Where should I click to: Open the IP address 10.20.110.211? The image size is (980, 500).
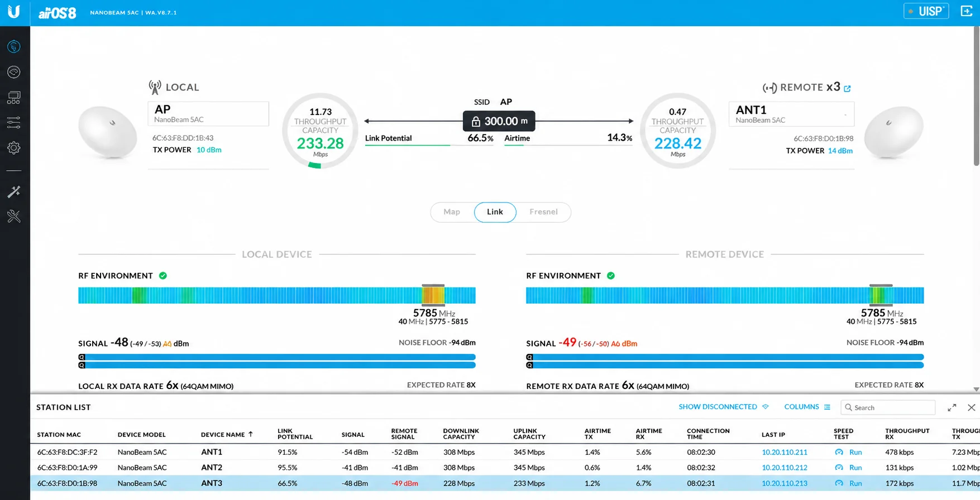[785, 452]
